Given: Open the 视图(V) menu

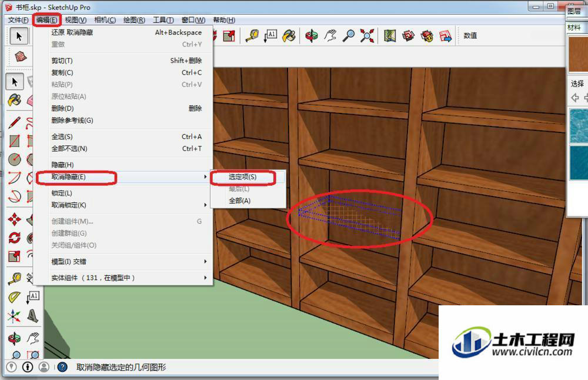Looking at the screenshot, I should click(75, 20).
